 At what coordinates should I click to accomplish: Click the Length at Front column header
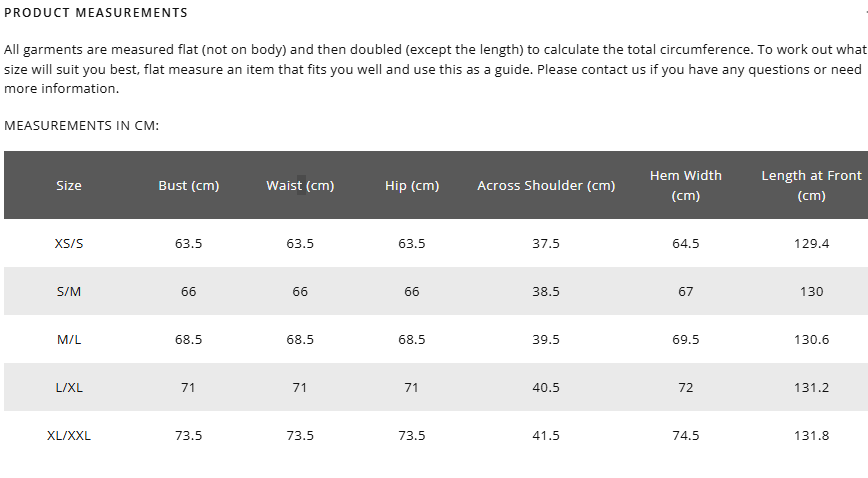811,185
